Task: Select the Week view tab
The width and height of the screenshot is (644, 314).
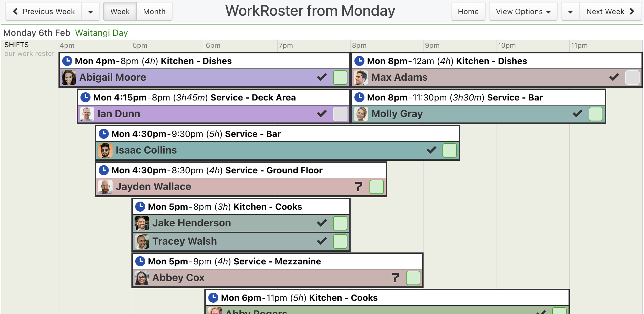Action: pos(120,12)
